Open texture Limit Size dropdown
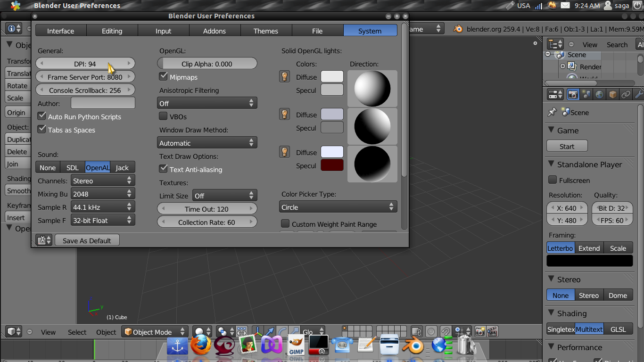The height and width of the screenshot is (362, 644). click(x=224, y=195)
